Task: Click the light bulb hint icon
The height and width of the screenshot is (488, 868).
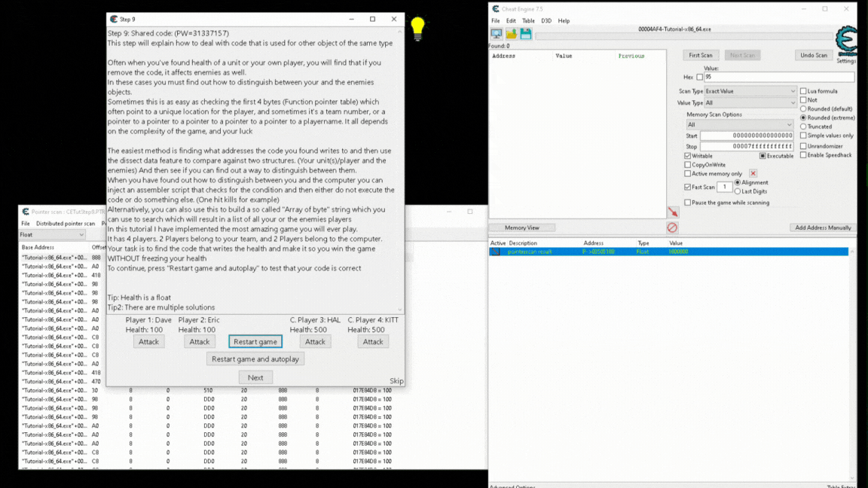Action: coord(417,27)
